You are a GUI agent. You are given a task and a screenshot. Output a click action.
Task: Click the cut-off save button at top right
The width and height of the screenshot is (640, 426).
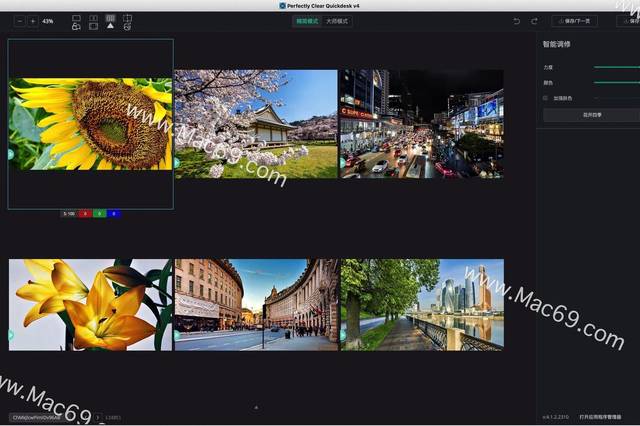point(629,21)
